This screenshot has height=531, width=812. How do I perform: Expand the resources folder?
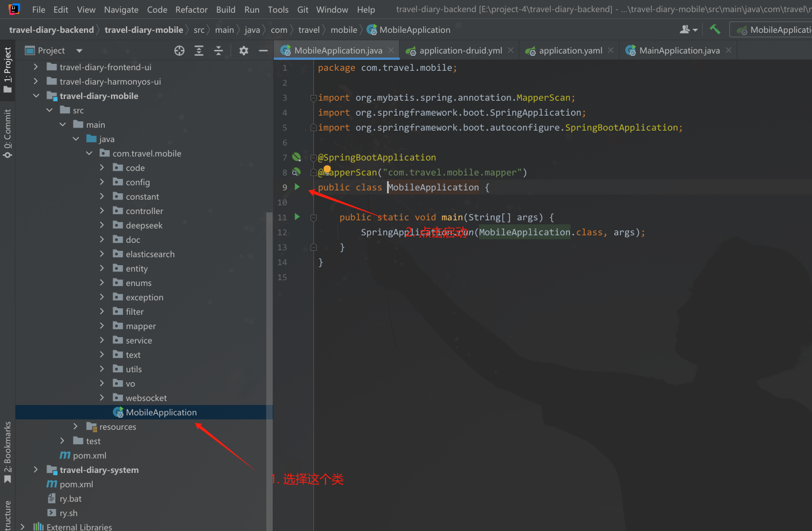pos(75,426)
